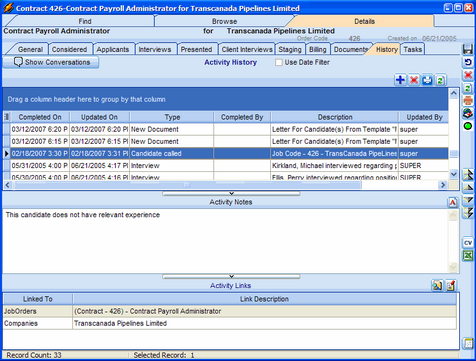
Task: Go to the Staging tab
Action: pyautogui.click(x=290, y=49)
